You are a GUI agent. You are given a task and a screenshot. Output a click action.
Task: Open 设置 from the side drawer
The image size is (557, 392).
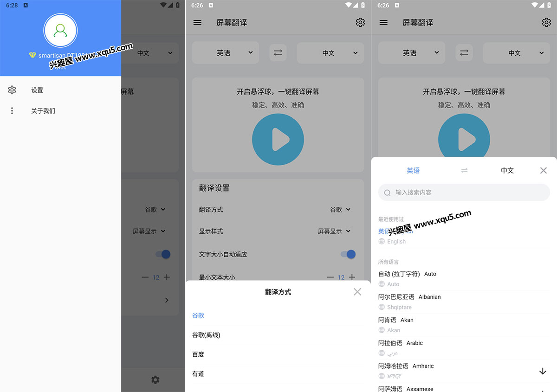[x=37, y=90]
